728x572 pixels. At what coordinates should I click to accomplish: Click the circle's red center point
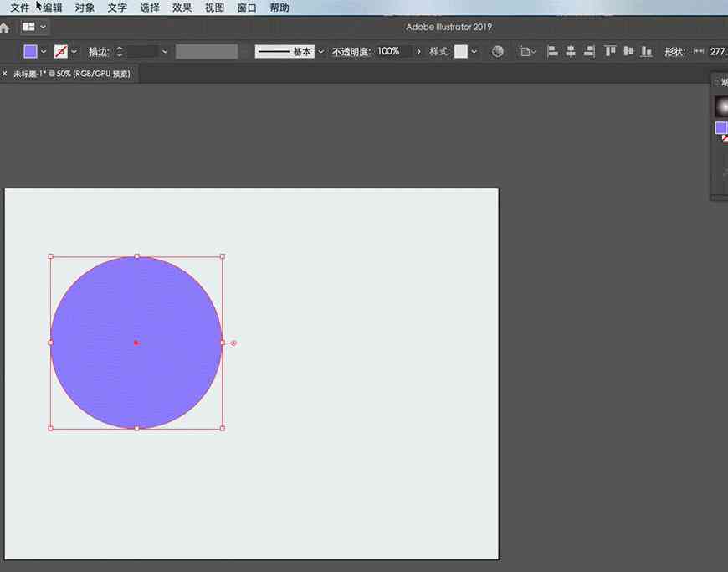point(136,343)
